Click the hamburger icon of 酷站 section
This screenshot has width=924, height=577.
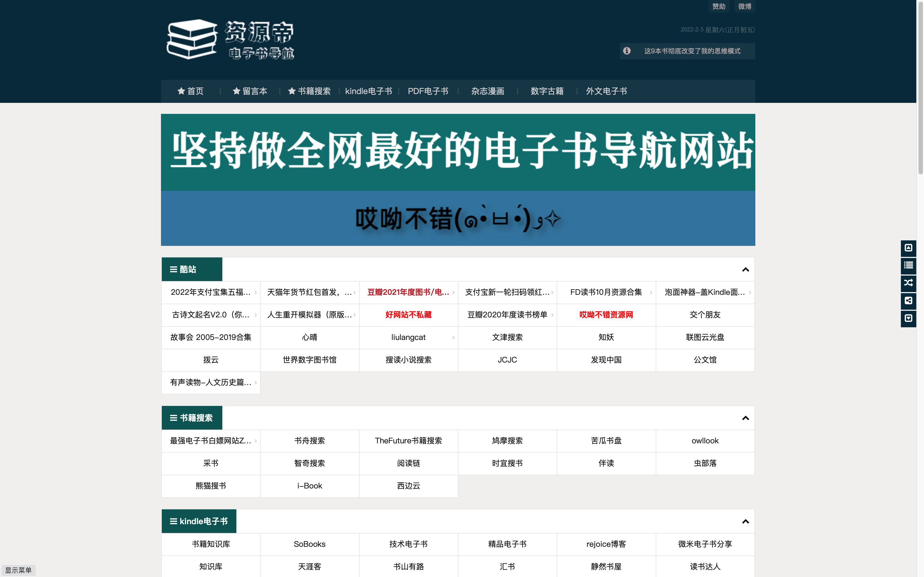pyautogui.click(x=173, y=270)
